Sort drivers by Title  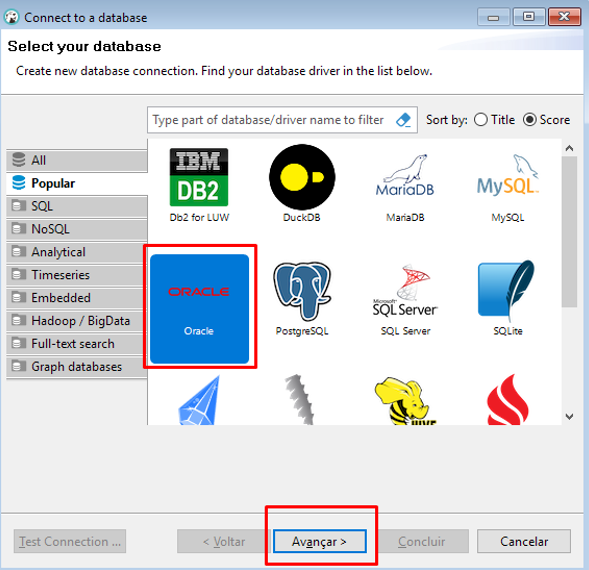point(494,120)
